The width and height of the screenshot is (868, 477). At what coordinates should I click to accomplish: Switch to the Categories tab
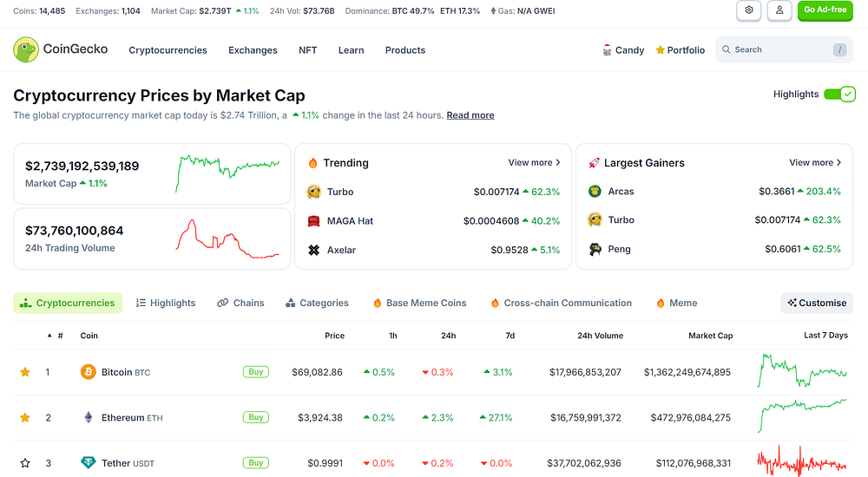pyautogui.click(x=317, y=303)
